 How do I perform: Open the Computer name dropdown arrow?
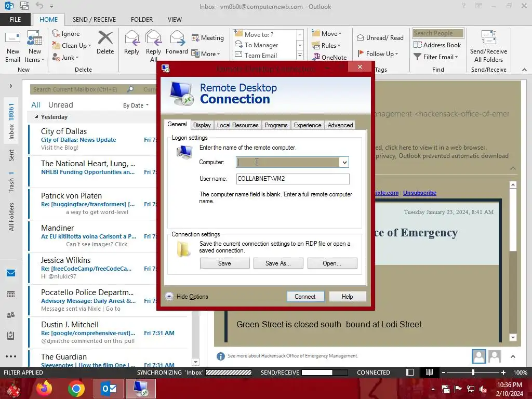coord(344,162)
